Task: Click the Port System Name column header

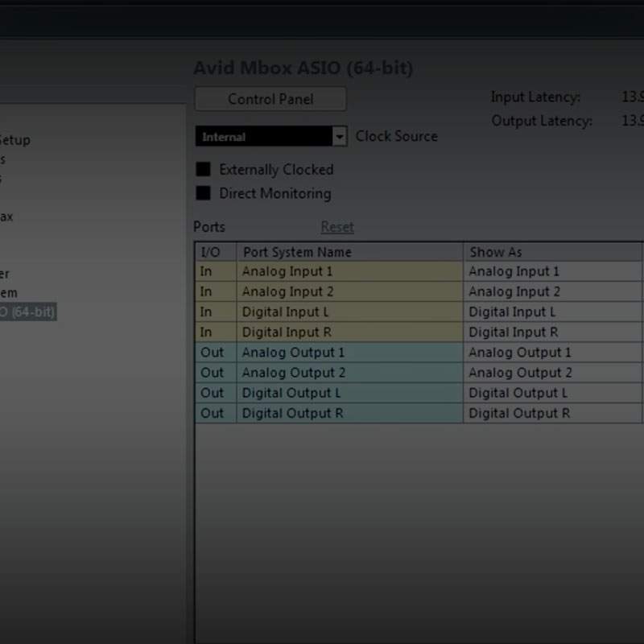Action: [350, 252]
